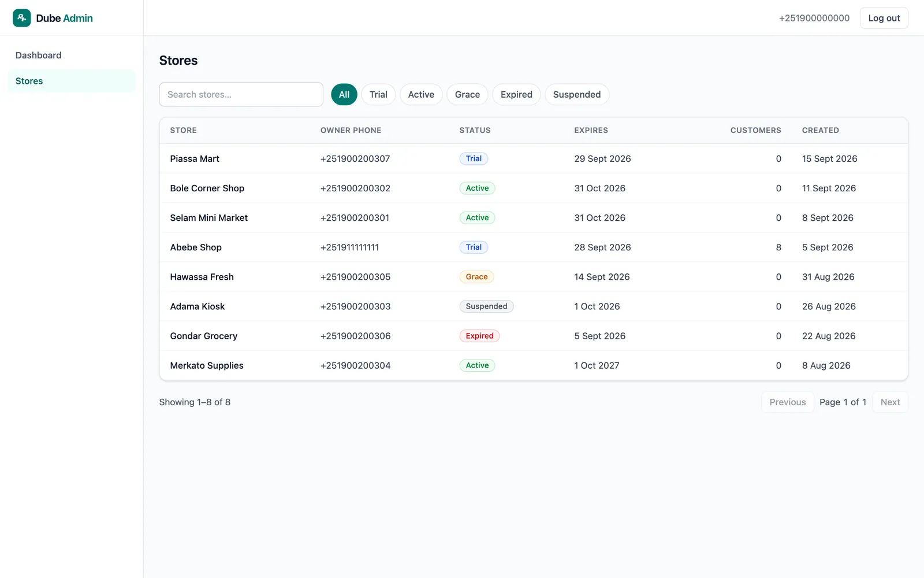Click the EXPIRES column header
924x578 pixels.
click(591, 130)
